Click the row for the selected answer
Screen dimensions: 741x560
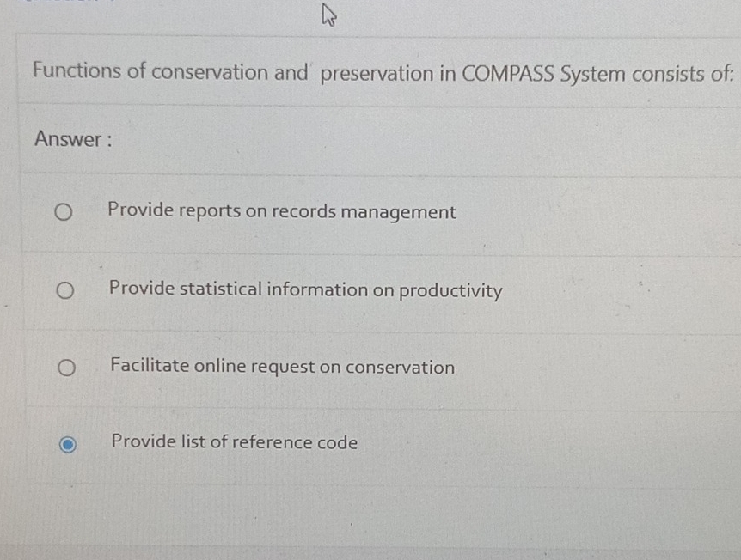pyautogui.click(x=370, y=443)
